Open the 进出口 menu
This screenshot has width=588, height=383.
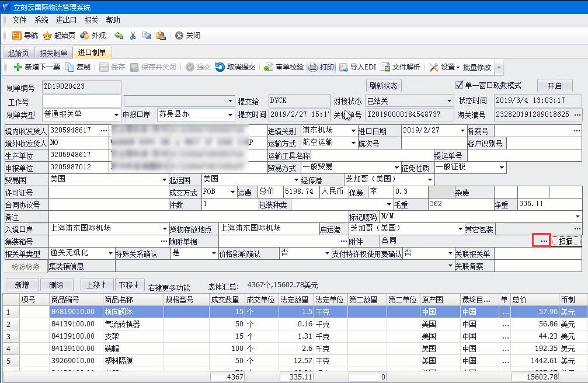pos(66,20)
